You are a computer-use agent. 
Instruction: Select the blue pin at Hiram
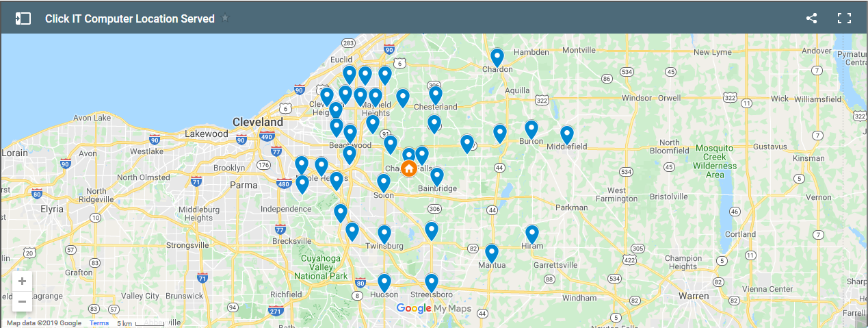click(532, 234)
